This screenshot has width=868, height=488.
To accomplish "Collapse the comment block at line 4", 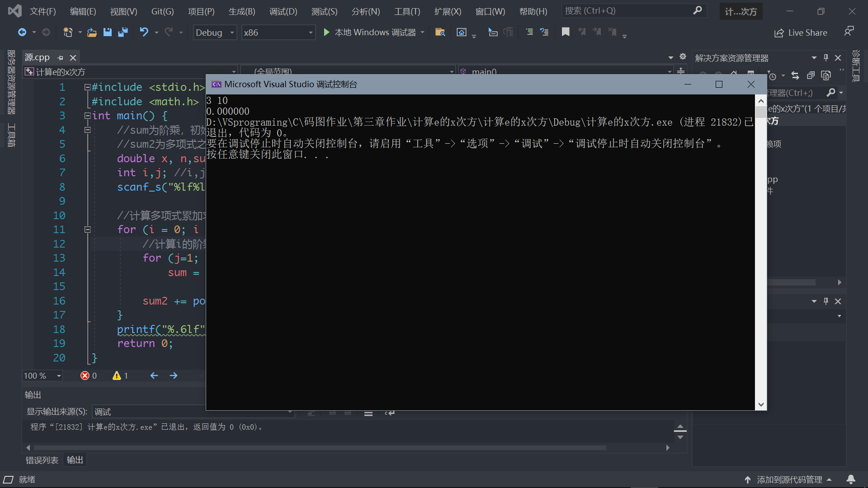I will point(87,130).
